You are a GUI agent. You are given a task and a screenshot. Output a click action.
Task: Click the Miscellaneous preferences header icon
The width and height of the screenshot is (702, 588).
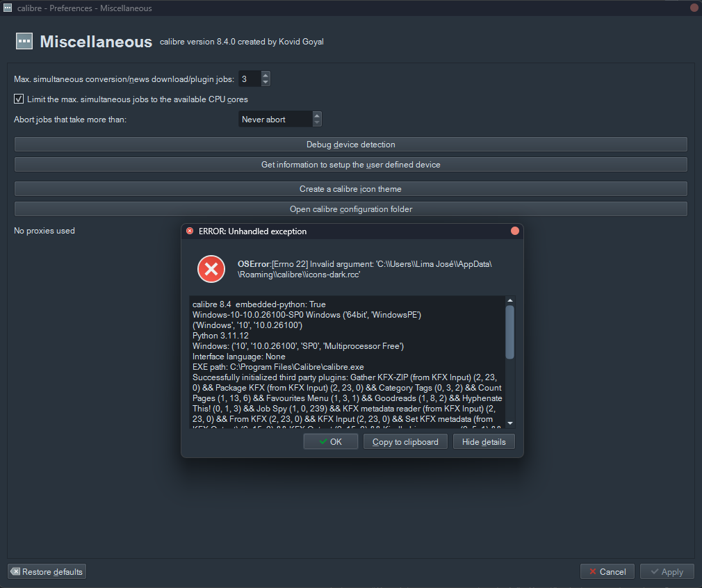click(24, 41)
